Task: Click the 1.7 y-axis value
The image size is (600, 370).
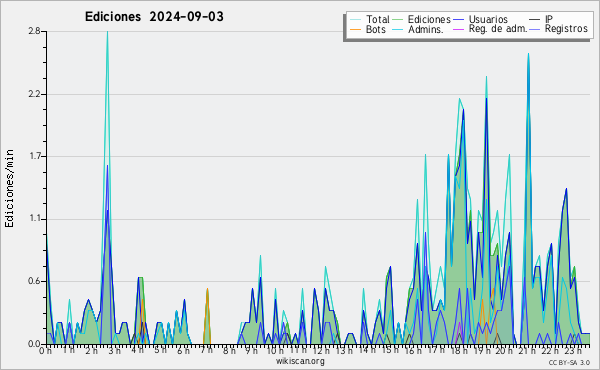Action: tap(34, 156)
